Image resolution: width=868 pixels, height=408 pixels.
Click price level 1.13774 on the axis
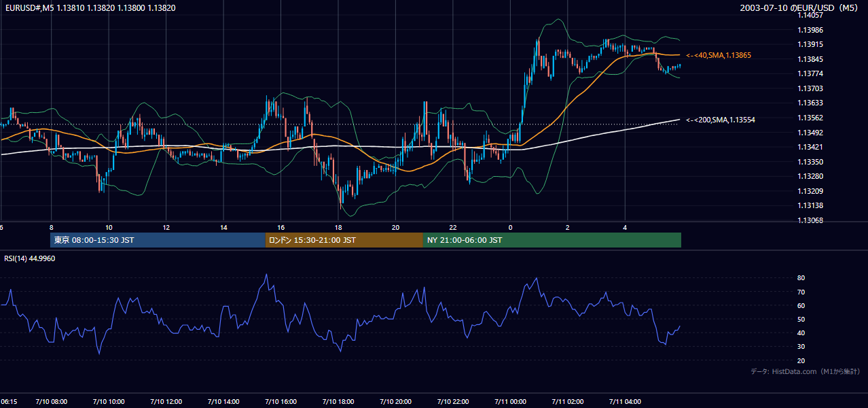point(811,73)
